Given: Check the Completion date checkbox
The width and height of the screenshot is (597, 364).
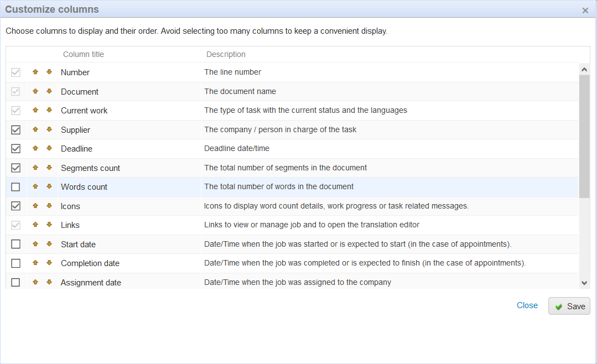Looking at the screenshot, I should coord(15,263).
